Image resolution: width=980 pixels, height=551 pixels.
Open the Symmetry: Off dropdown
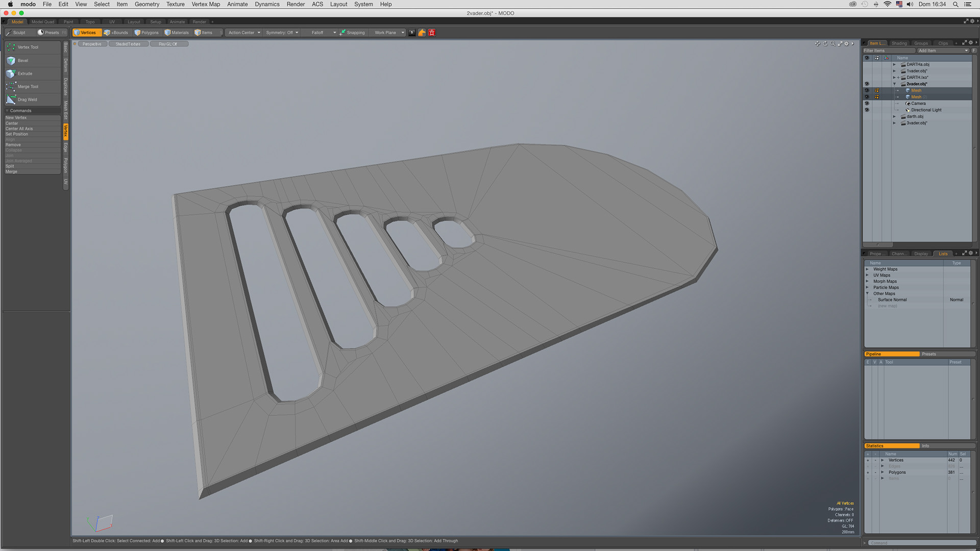point(282,33)
